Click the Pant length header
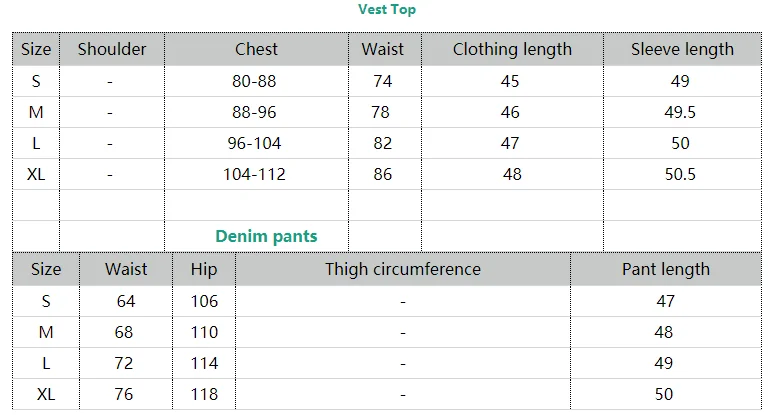Viewport: 769px width, 415px height. (x=666, y=269)
